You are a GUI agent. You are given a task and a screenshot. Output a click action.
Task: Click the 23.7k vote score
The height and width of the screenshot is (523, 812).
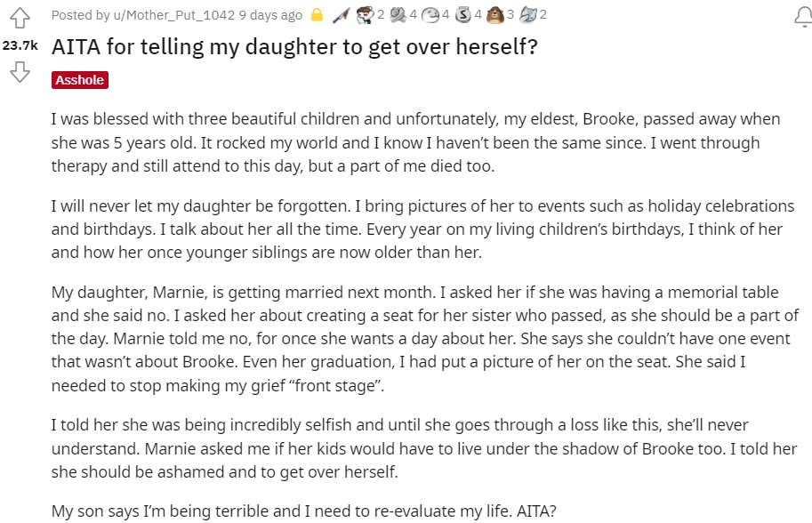(20, 44)
